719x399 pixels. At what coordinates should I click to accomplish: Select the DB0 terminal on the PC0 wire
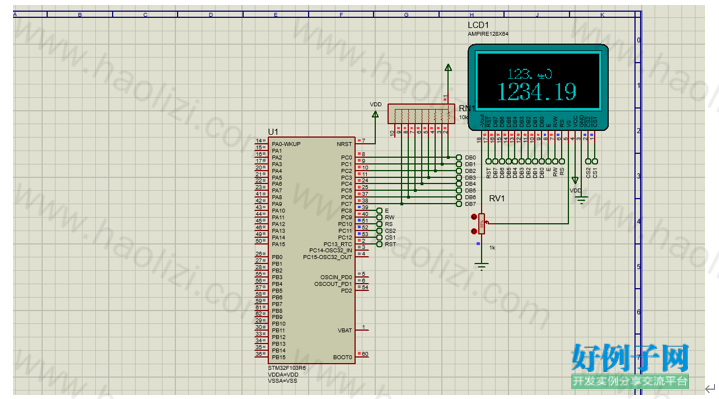[459, 157]
